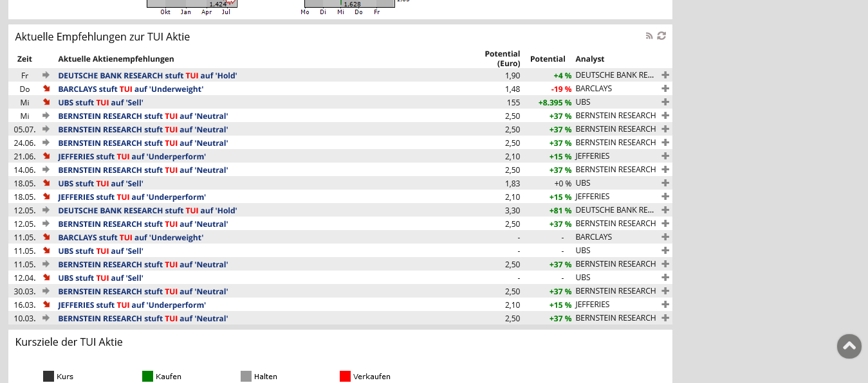Image resolution: width=868 pixels, height=383 pixels.
Task: Click the plus icon in the 11.05. UBS row
Action: pyautogui.click(x=665, y=251)
